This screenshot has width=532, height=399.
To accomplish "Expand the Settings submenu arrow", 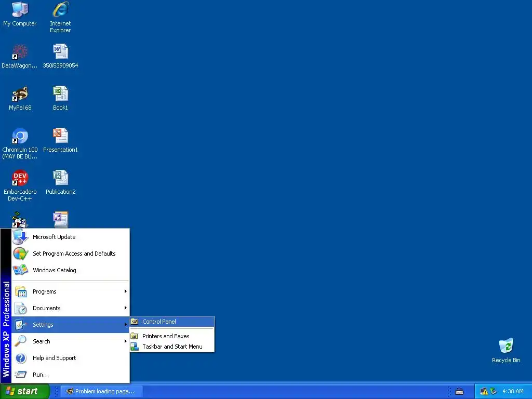I will point(126,325).
